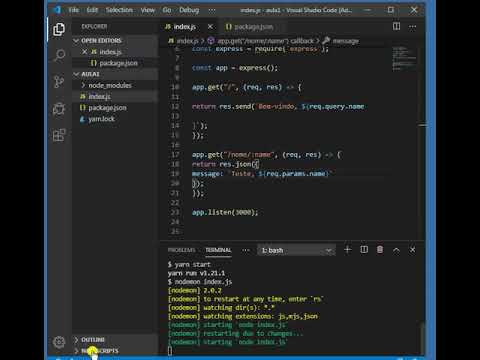Split the terminal panel

[x=364, y=250]
